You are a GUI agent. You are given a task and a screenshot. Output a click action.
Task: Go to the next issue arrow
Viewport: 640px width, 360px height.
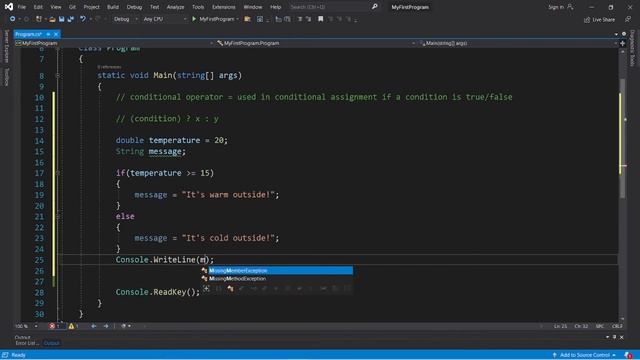click(x=106, y=326)
